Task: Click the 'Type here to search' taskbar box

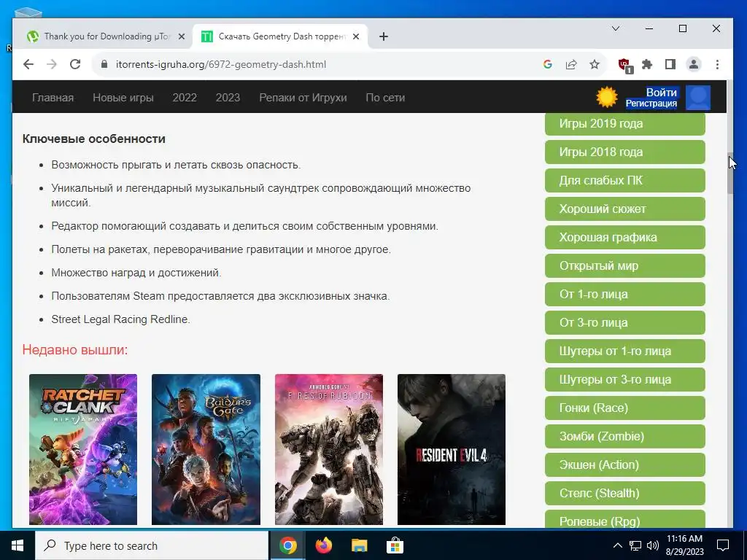Action: (152, 545)
